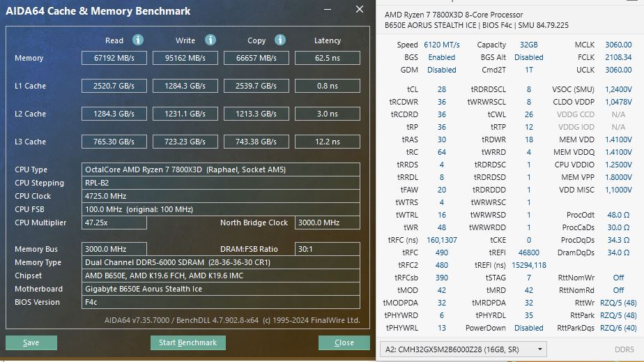This screenshot has width=644, height=362.
Task: Click Start Benchmark button
Action: pos(187,342)
